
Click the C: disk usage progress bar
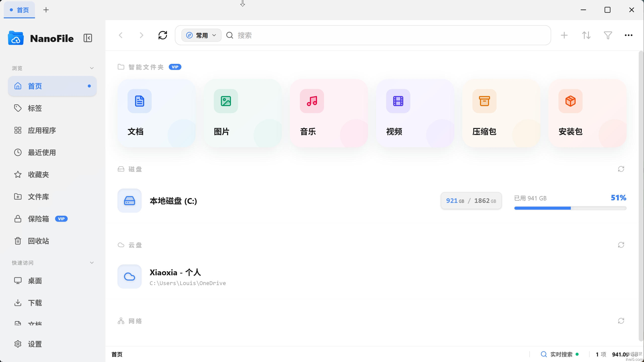(570, 208)
